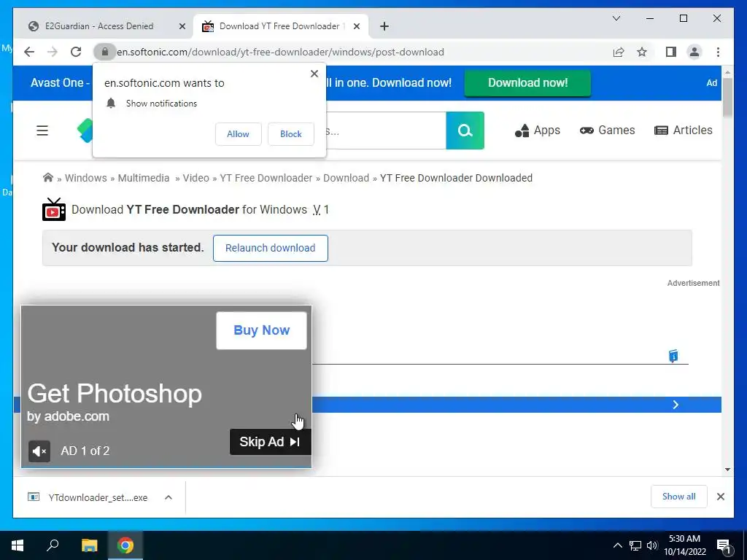The height and width of the screenshot is (560, 747).
Task: Click the ad info icon near the Advertisement
Action: click(x=673, y=356)
